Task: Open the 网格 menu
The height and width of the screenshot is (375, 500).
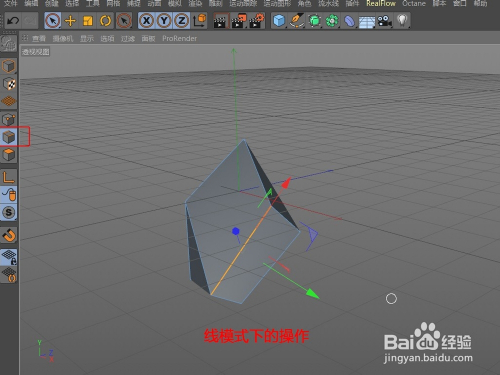Action: click(x=113, y=3)
